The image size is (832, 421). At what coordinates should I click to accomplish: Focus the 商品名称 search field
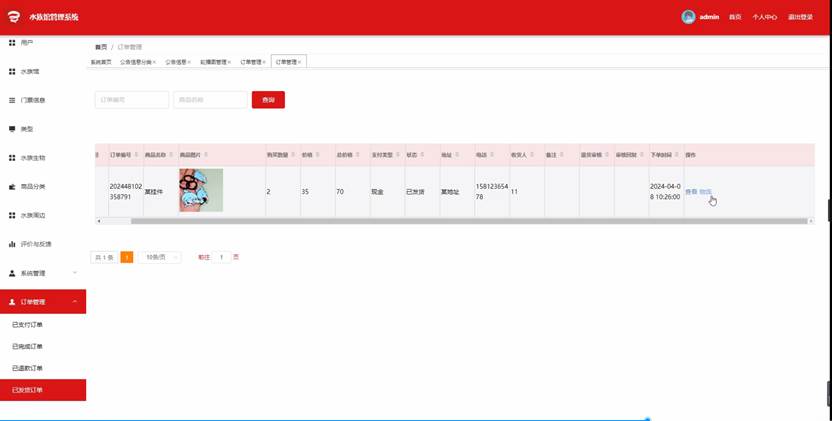[x=210, y=100]
